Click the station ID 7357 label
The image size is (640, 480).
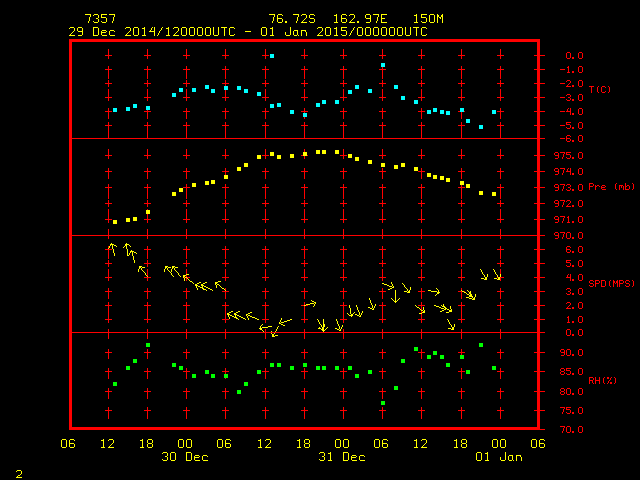click(x=100, y=19)
